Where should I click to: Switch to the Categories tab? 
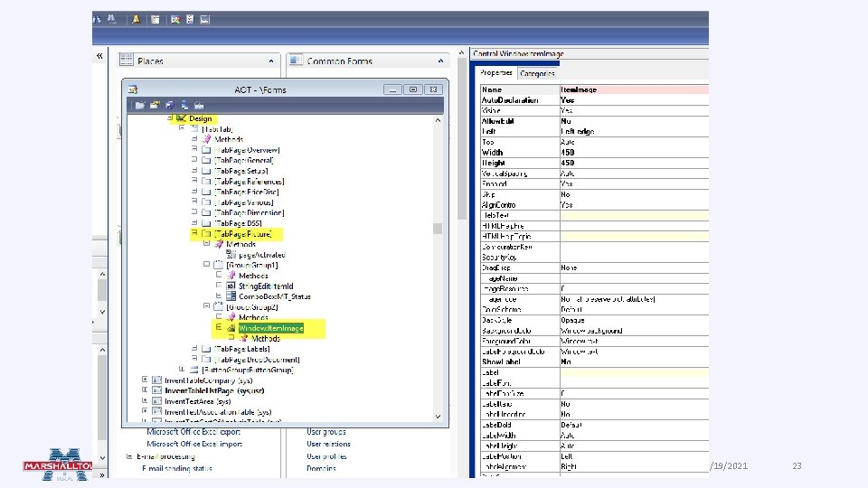tap(537, 73)
